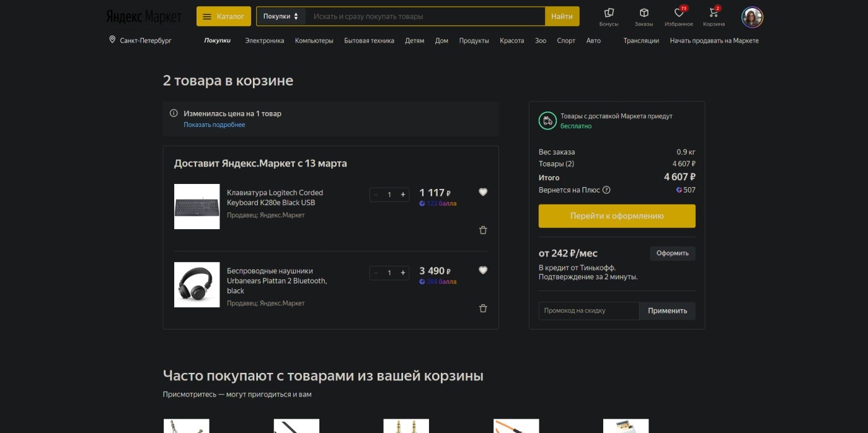Click Показать подробнее link
This screenshot has width=868, height=433.
pos(215,125)
